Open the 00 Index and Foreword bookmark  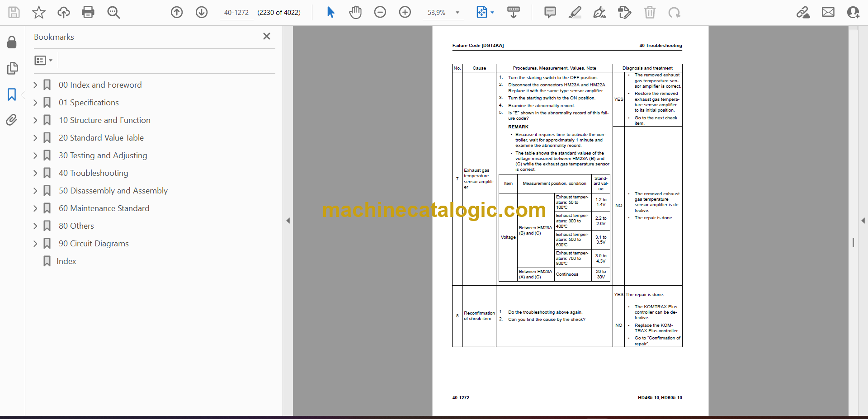pos(100,85)
